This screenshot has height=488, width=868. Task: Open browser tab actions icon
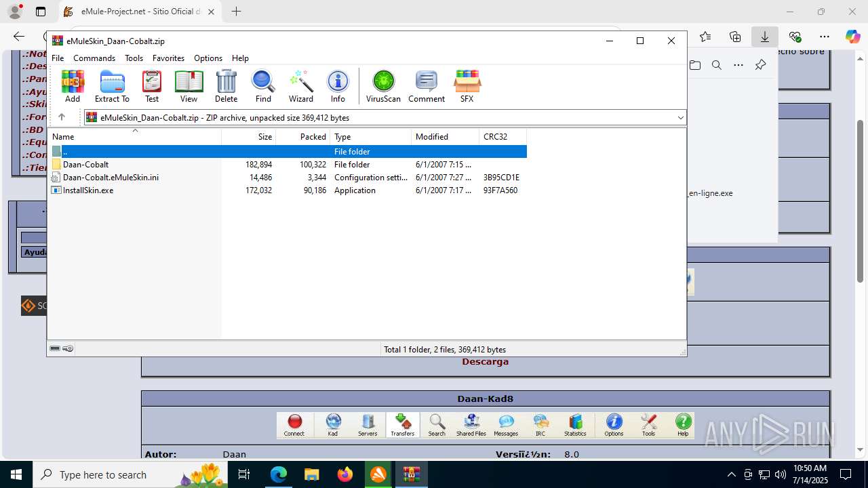click(x=41, y=12)
